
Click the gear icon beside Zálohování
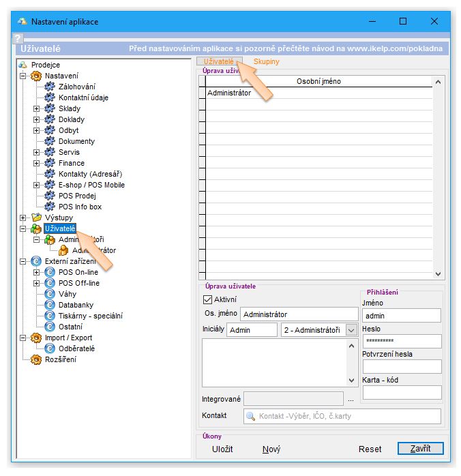tap(49, 87)
